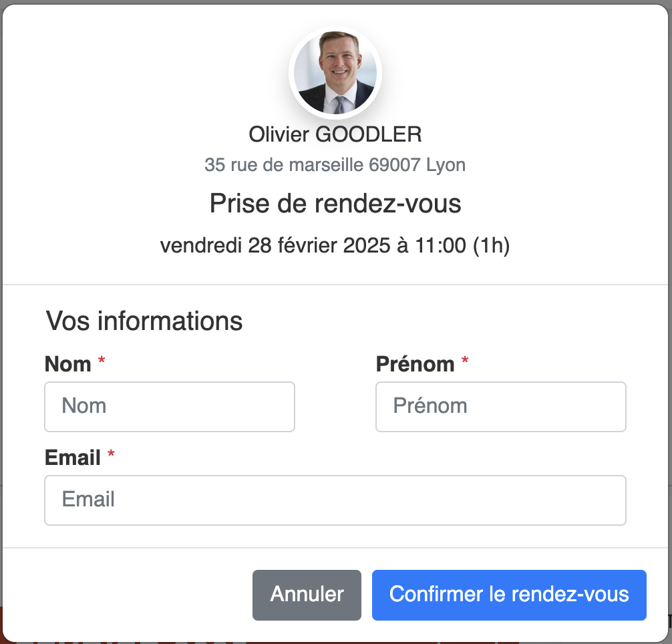Click the Nom field label
Screen dimensions: 672x644
tap(67, 364)
